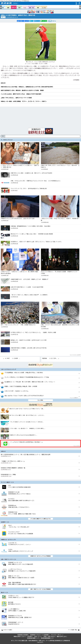Click the WSJ service logo icon
The width and height of the screenshot is (81, 644).
(4, 487)
